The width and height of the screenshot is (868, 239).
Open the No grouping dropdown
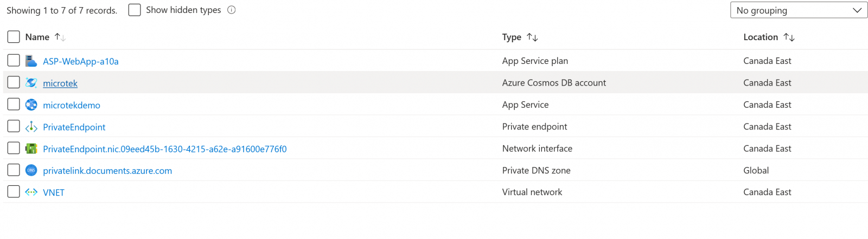799,10
